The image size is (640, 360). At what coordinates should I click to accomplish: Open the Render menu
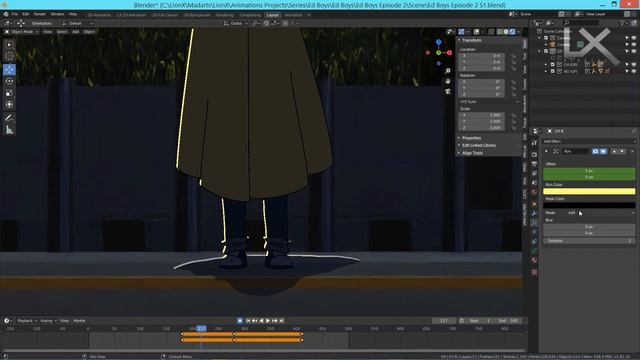point(40,14)
